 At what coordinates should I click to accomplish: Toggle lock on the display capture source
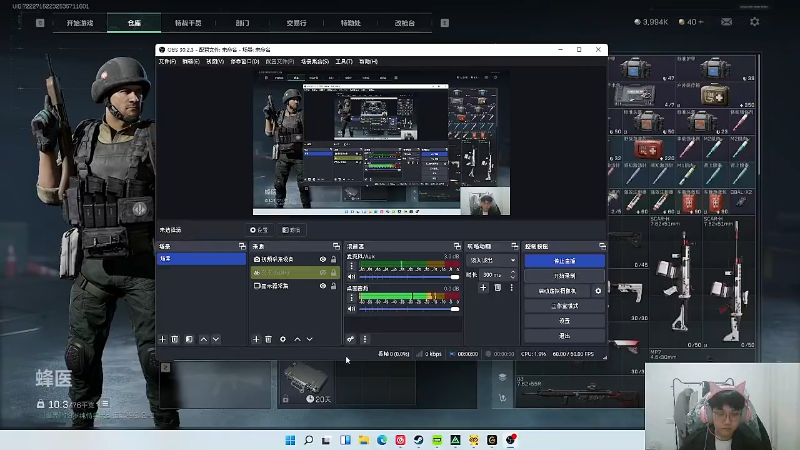pos(334,286)
